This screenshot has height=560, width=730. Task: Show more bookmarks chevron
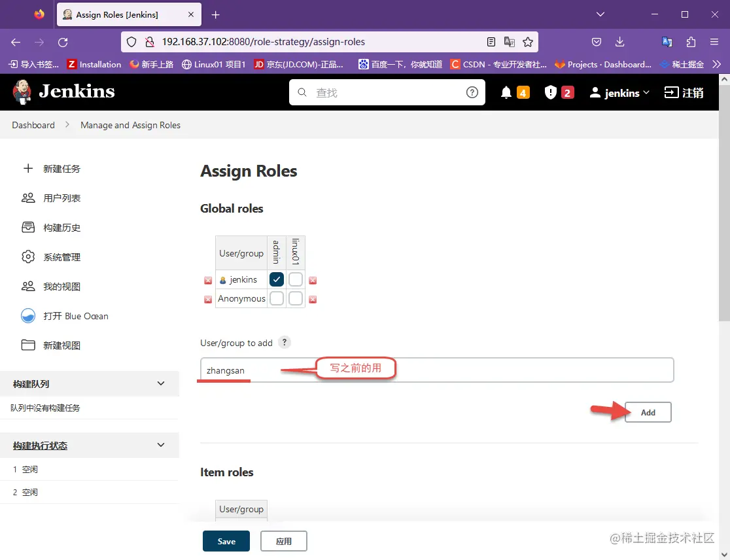coord(717,64)
